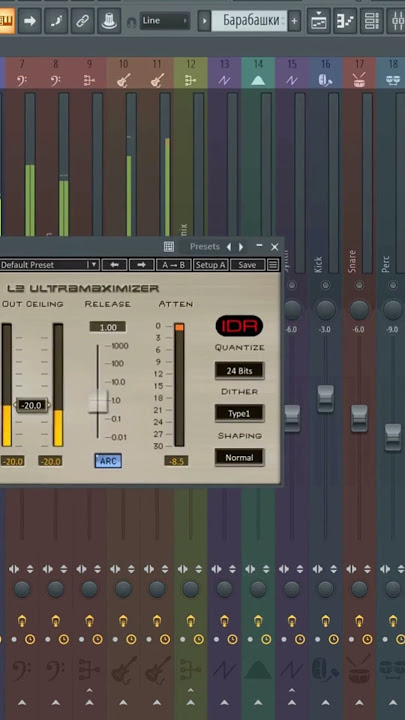Viewport: 405px width, 720px height.
Task: Open Dither Type1 selector
Action: tap(240, 414)
